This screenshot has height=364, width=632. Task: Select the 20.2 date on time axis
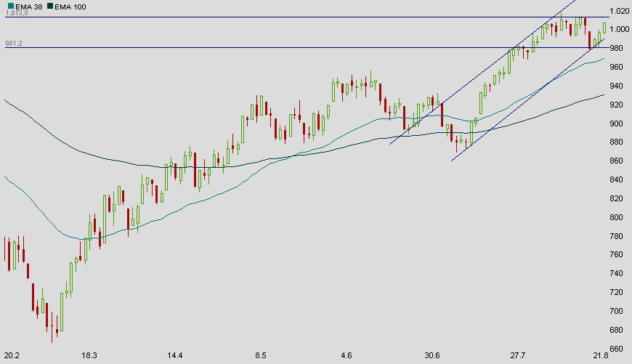coord(12,355)
